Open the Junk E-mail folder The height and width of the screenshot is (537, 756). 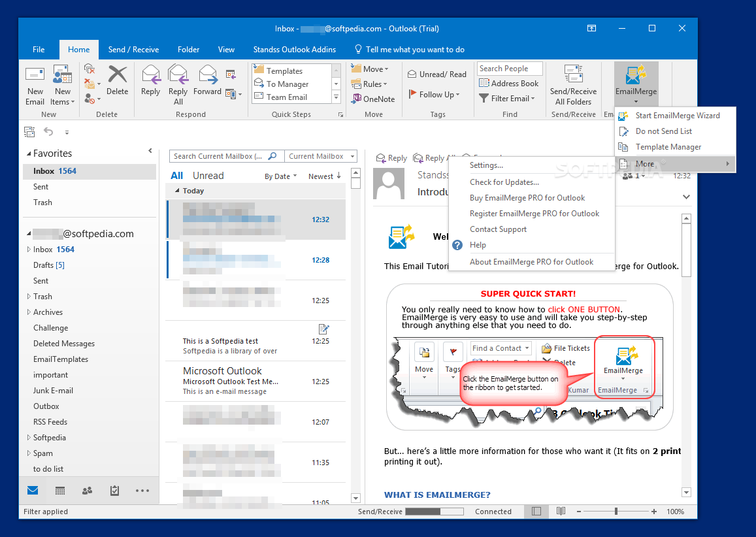coord(53,391)
